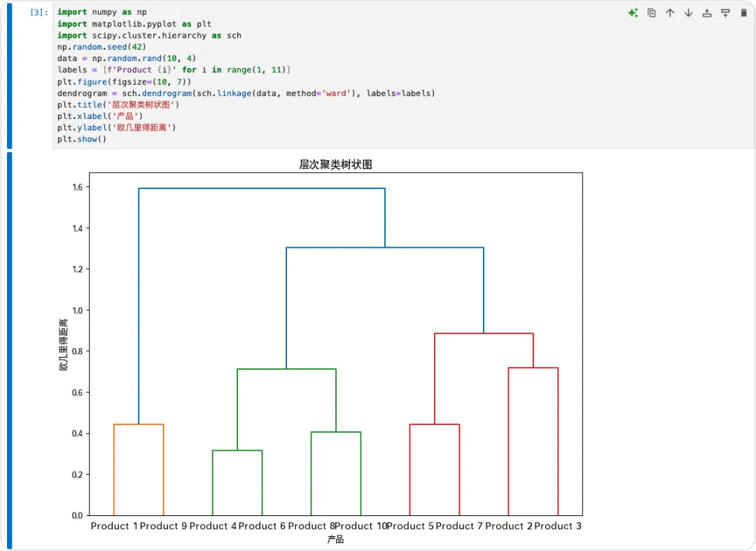
Task: Collapse the dendrogram output via its blue bar
Action: point(10,351)
